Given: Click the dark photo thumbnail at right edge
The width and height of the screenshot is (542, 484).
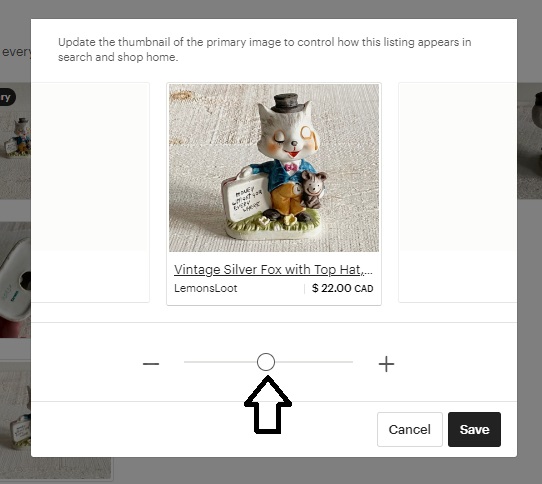Looking at the screenshot, I should [x=530, y=141].
